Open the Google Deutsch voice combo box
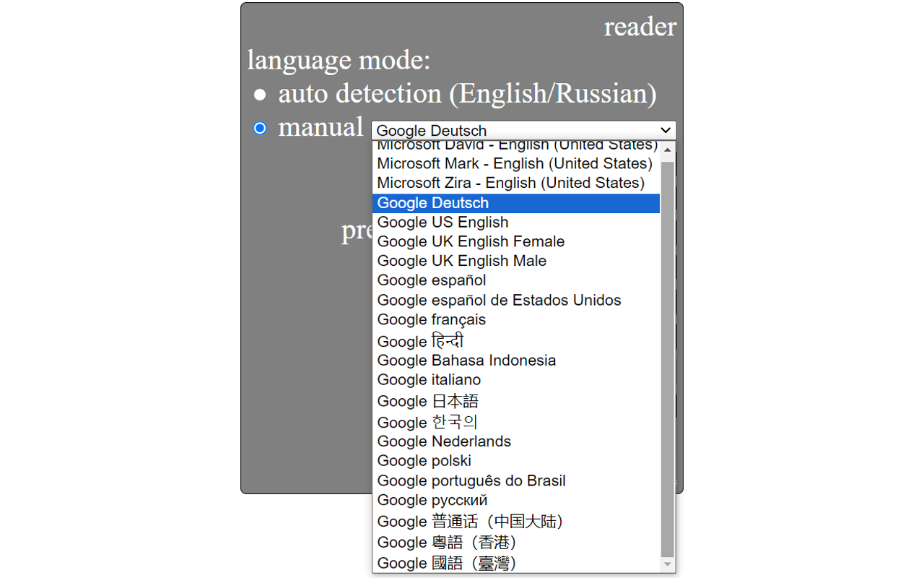 point(524,130)
